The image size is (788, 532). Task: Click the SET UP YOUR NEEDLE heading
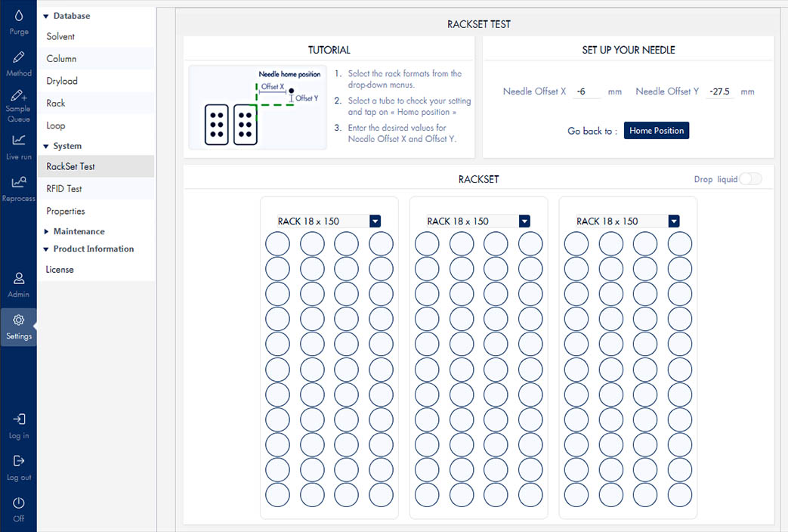pyautogui.click(x=628, y=50)
